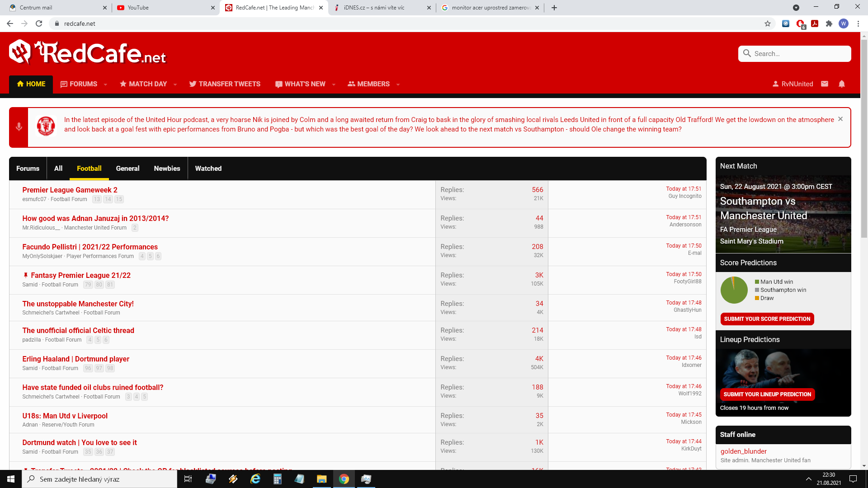Screen dimensions: 868x488
Task: Open Calculator from the taskbar
Action: click(278, 479)
